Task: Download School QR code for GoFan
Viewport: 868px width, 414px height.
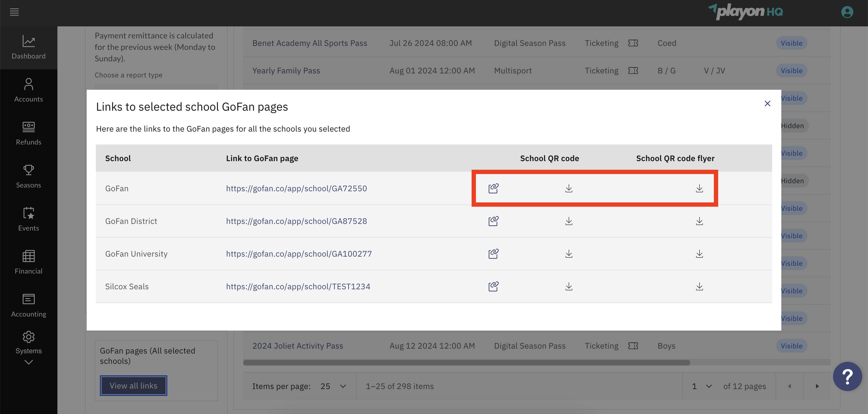Action: click(x=569, y=188)
